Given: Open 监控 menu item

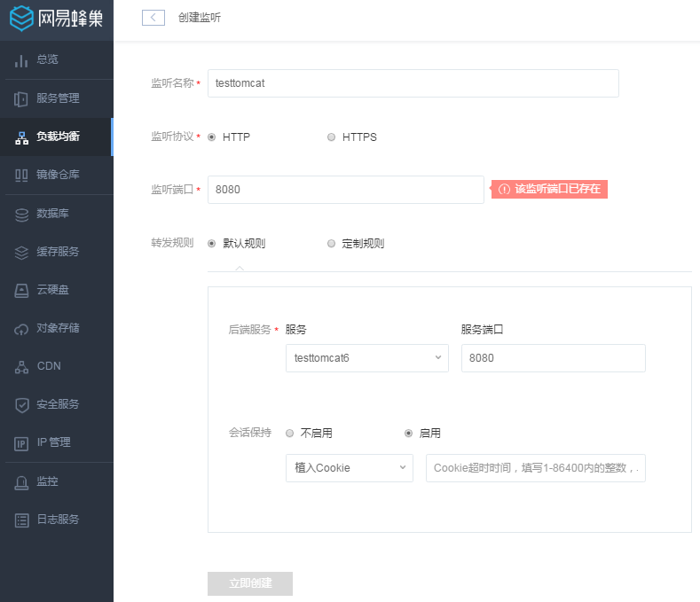Looking at the screenshot, I should (57, 481).
